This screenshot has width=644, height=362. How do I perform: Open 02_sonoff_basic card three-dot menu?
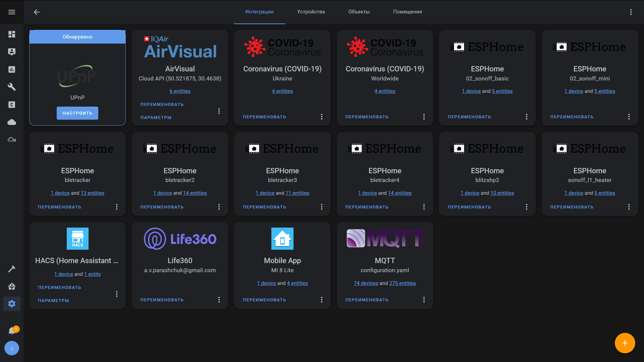pos(526,117)
